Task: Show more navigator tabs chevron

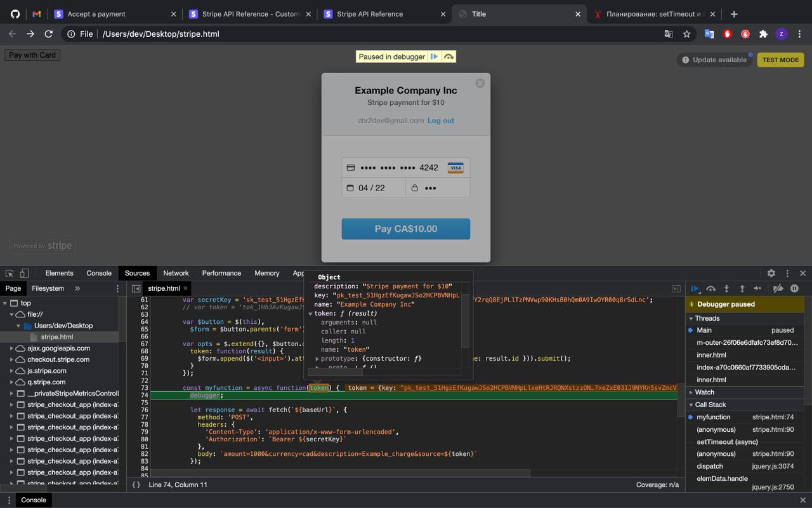Action: pyautogui.click(x=77, y=288)
